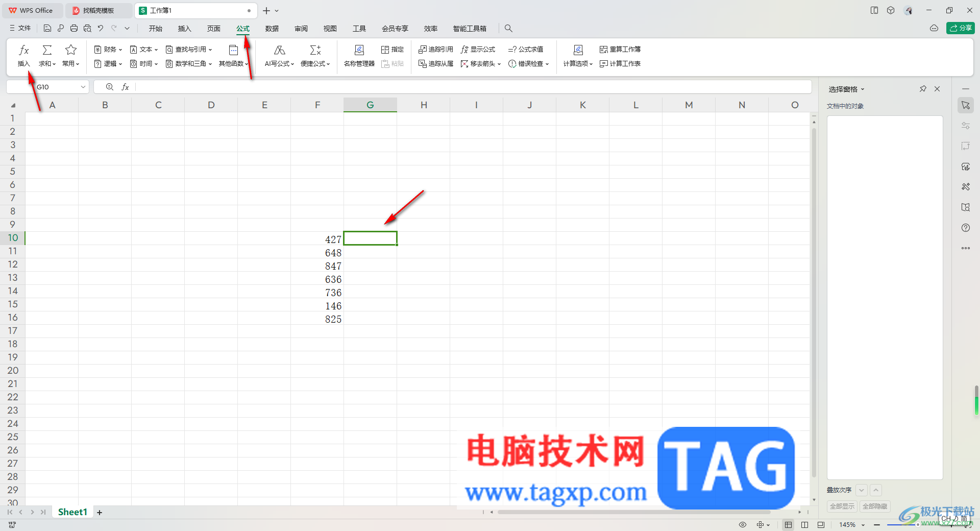Click the zoom out minus button
The width and height of the screenshot is (980, 531).
pyautogui.click(x=877, y=525)
